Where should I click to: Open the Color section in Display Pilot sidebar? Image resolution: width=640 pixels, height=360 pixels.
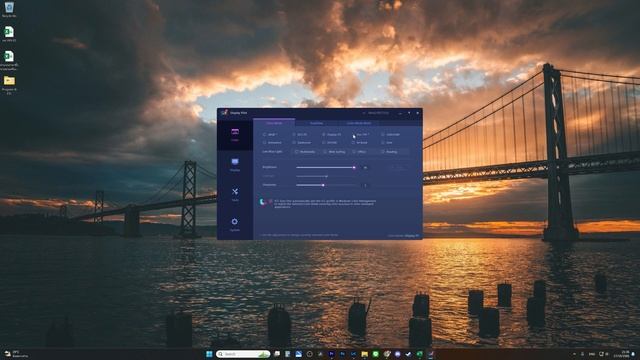pos(235,135)
